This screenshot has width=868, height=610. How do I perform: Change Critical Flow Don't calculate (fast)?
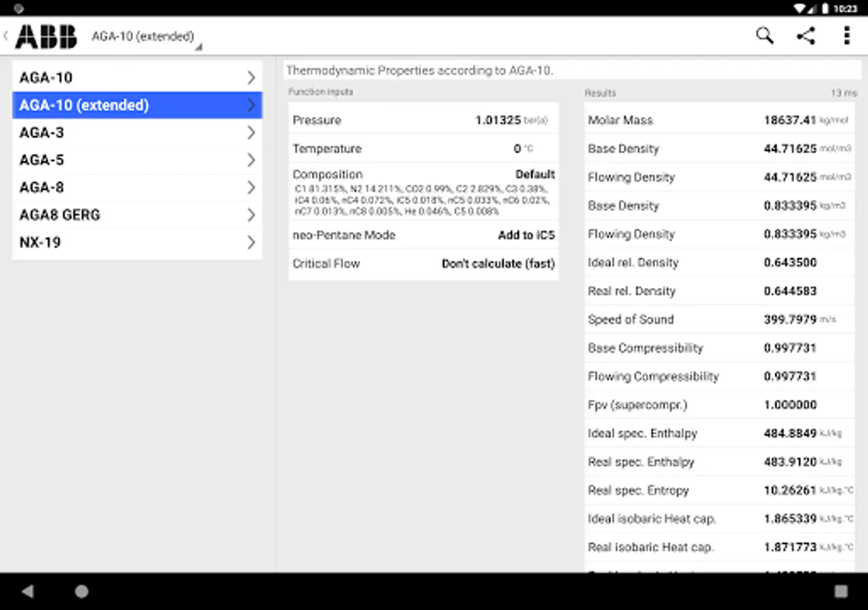tap(498, 264)
